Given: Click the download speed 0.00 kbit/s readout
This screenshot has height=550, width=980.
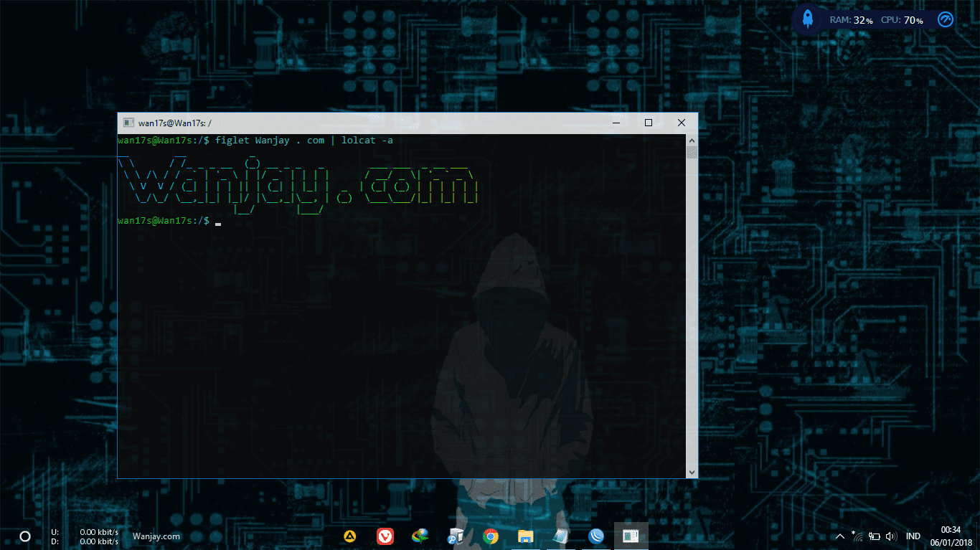Looking at the screenshot, I should click(x=98, y=541).
